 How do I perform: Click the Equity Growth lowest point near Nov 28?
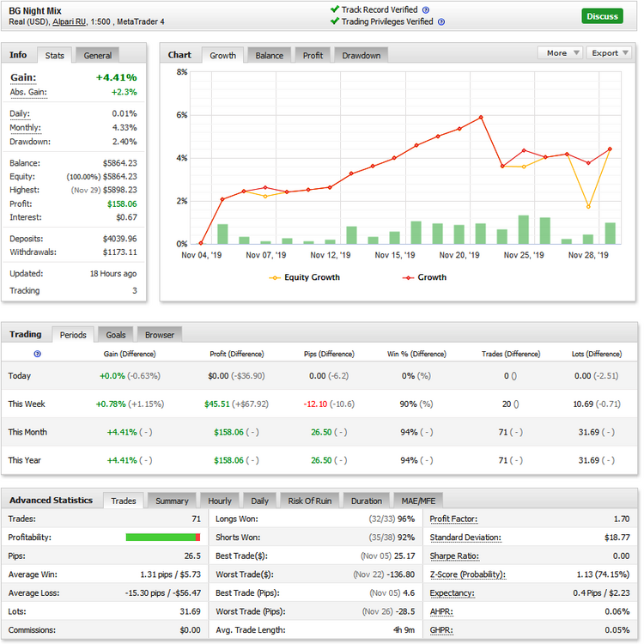[588, 207]
